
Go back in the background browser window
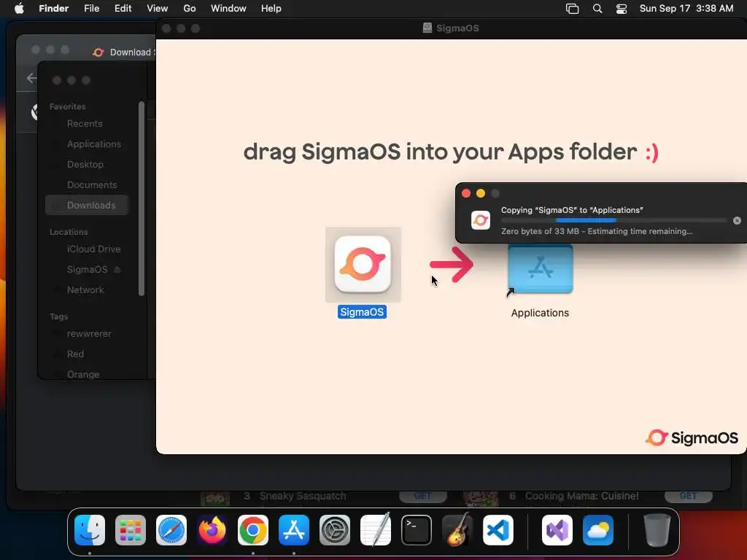32,77
